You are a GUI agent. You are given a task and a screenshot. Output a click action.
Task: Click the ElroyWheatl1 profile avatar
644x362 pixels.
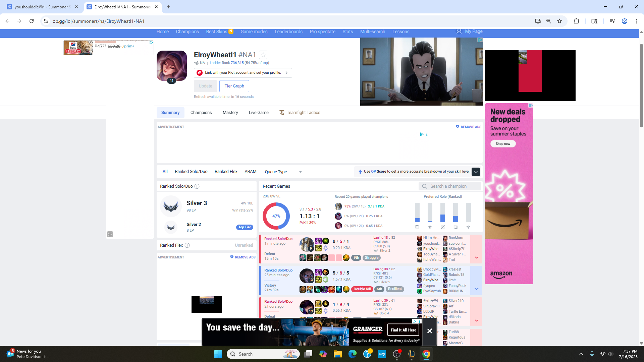click(172, 66)
